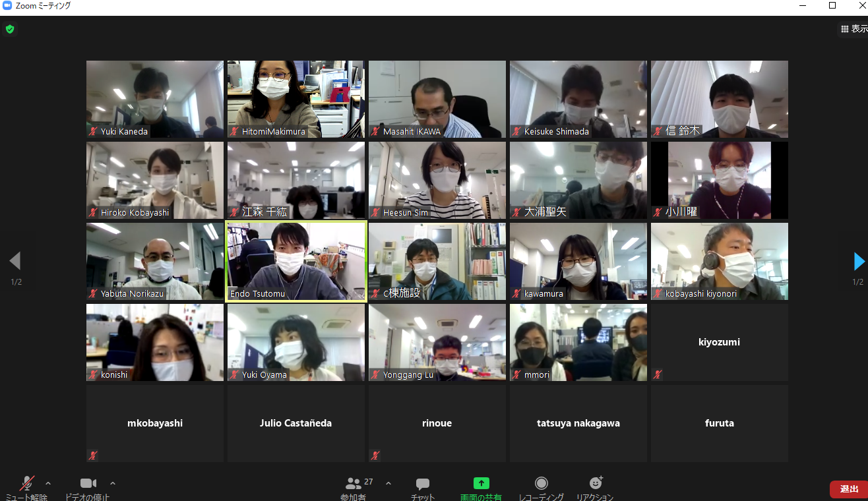Go to next page of participants
Screen dimensions: 868x501
tap(858, 262)
